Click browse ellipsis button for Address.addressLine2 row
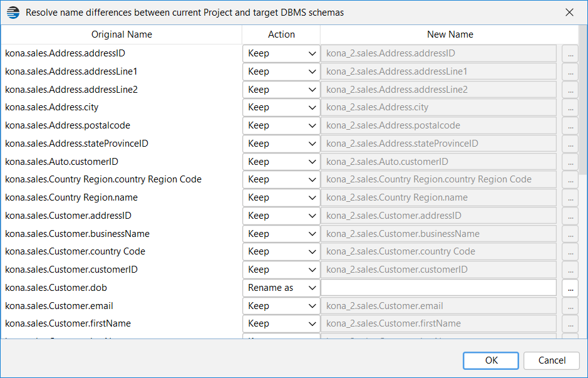 (570, 90)
